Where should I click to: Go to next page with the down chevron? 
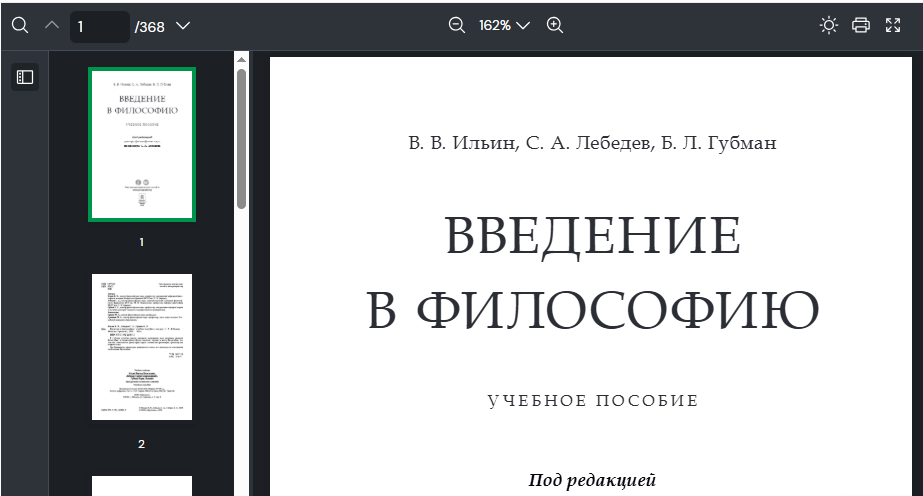coord(183,26)
